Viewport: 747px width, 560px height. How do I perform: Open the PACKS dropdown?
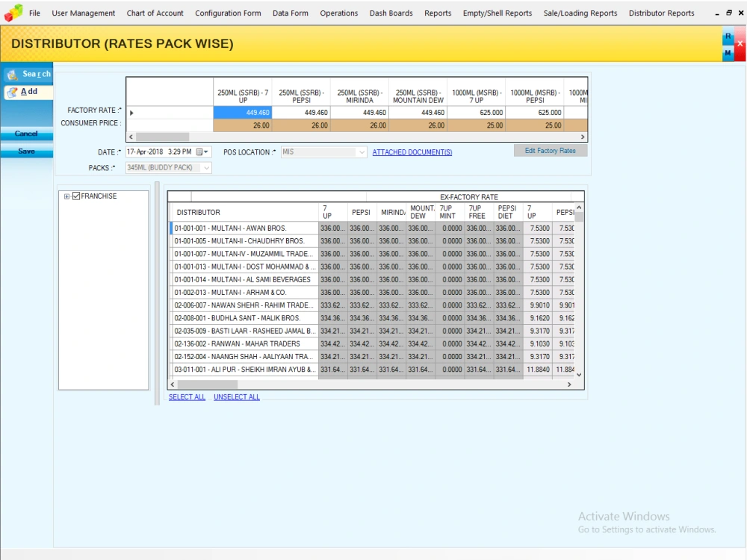[207, 167]
